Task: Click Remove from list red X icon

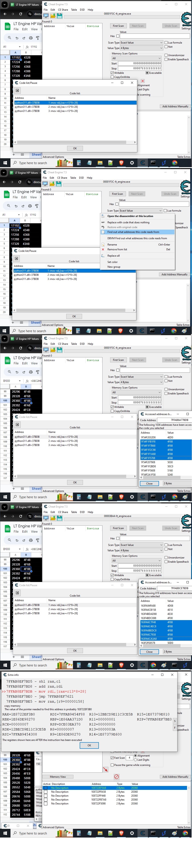Action: [103, 250]
